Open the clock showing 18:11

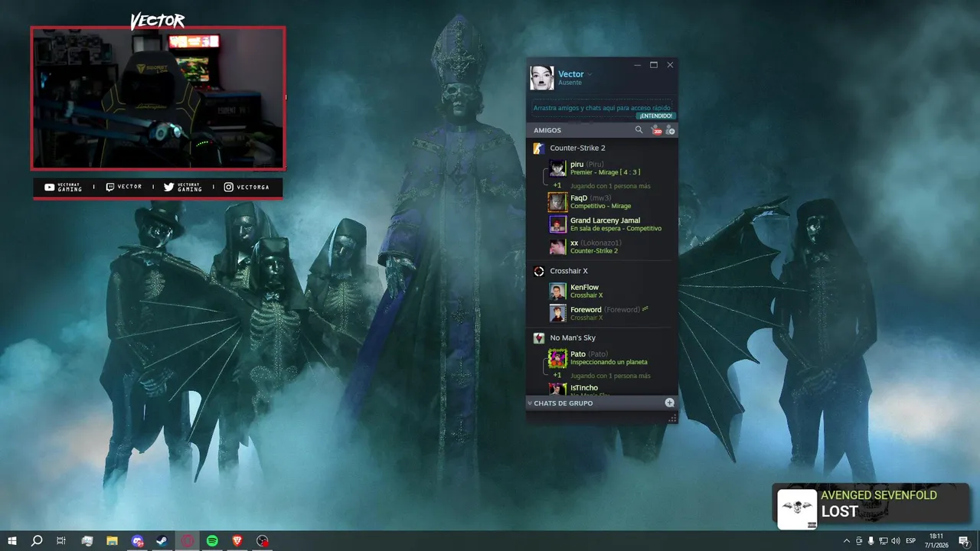936,541
